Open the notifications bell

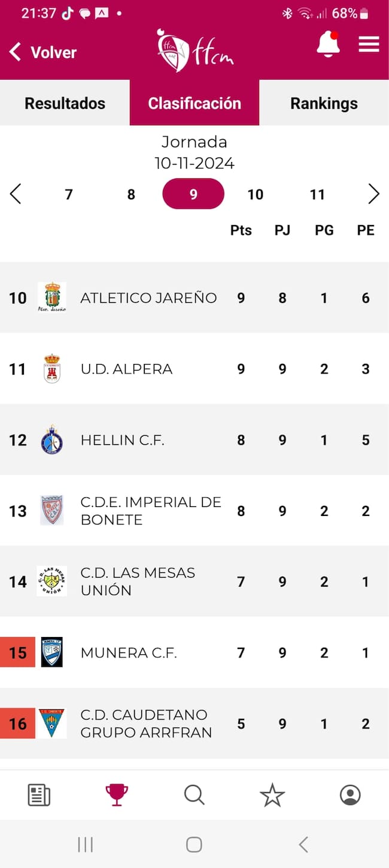(327, 45)
